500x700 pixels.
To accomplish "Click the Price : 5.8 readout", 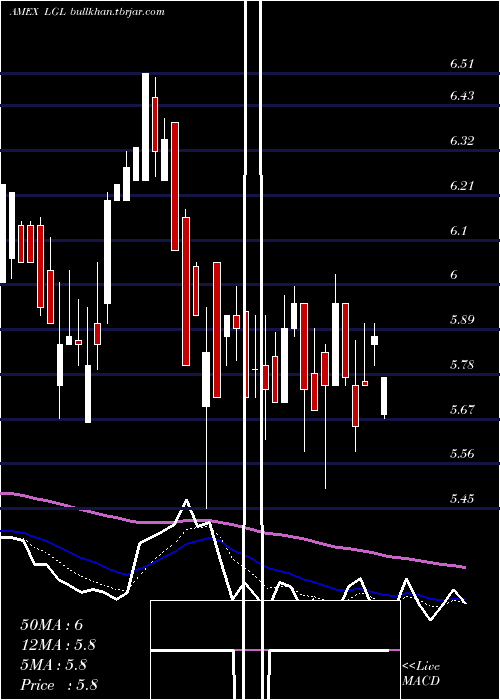I will 59,685.
